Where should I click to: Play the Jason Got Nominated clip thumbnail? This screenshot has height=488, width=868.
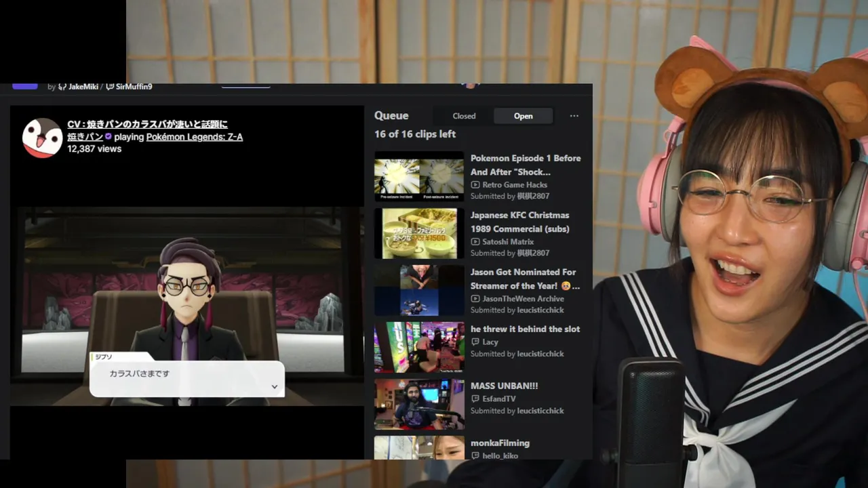tap(419, 290)
